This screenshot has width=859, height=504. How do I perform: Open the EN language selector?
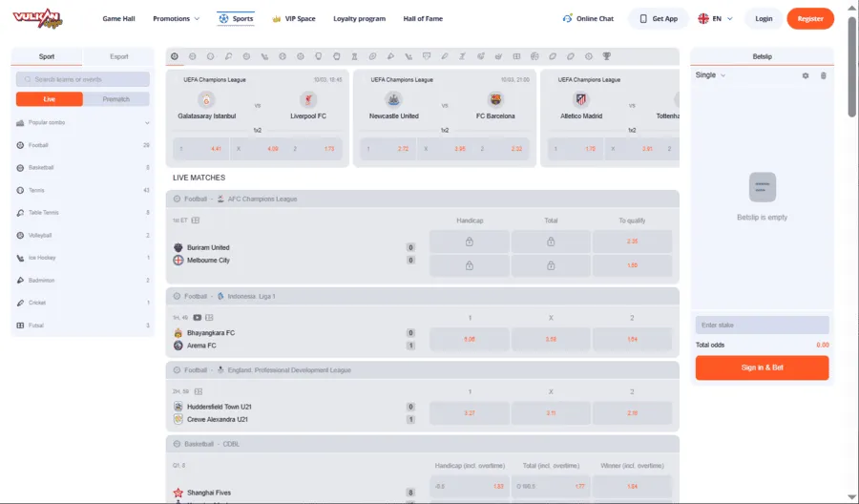(715, 19)
